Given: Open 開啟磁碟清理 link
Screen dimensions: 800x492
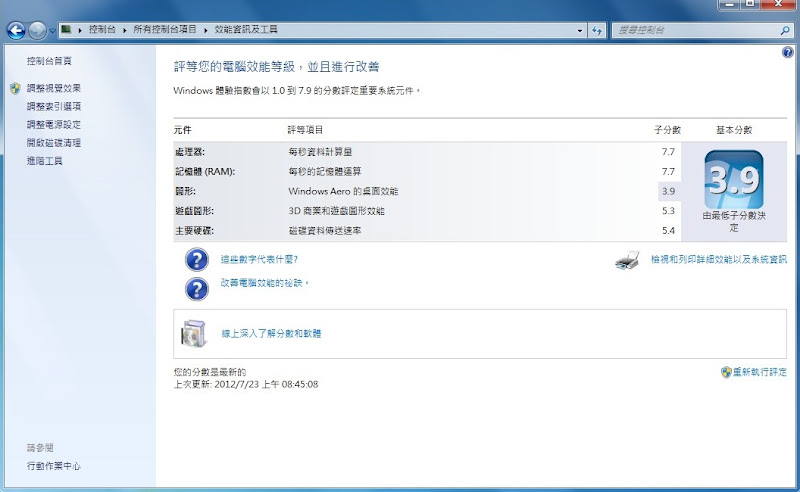Looking at the screenshot, I should point(54,142).
